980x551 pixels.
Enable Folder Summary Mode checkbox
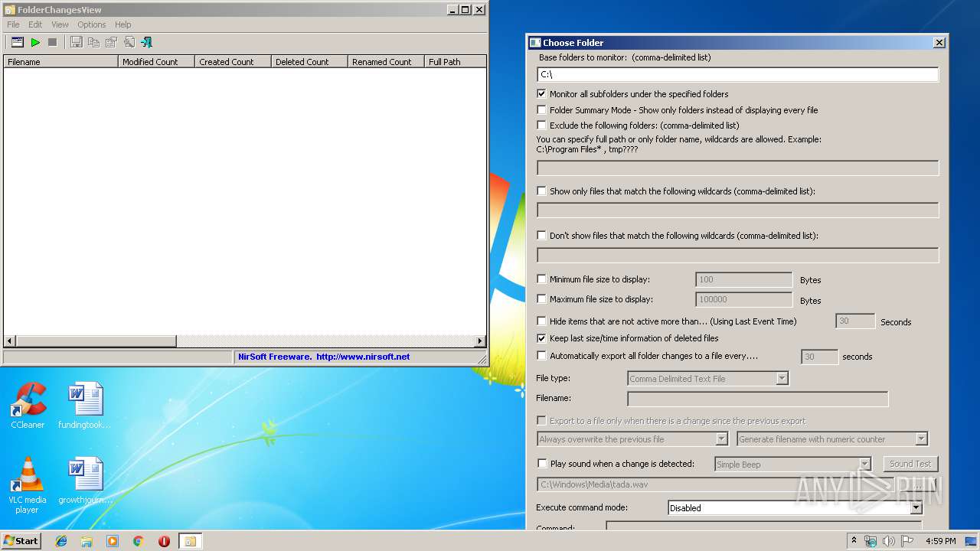[x=542, y=109]
